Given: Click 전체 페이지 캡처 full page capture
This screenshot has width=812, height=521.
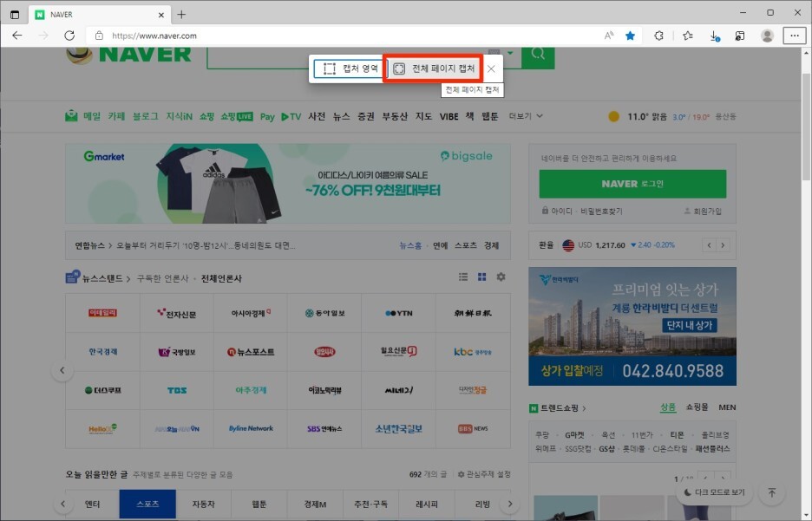Looking at the screenshot, I should point(434,68).
